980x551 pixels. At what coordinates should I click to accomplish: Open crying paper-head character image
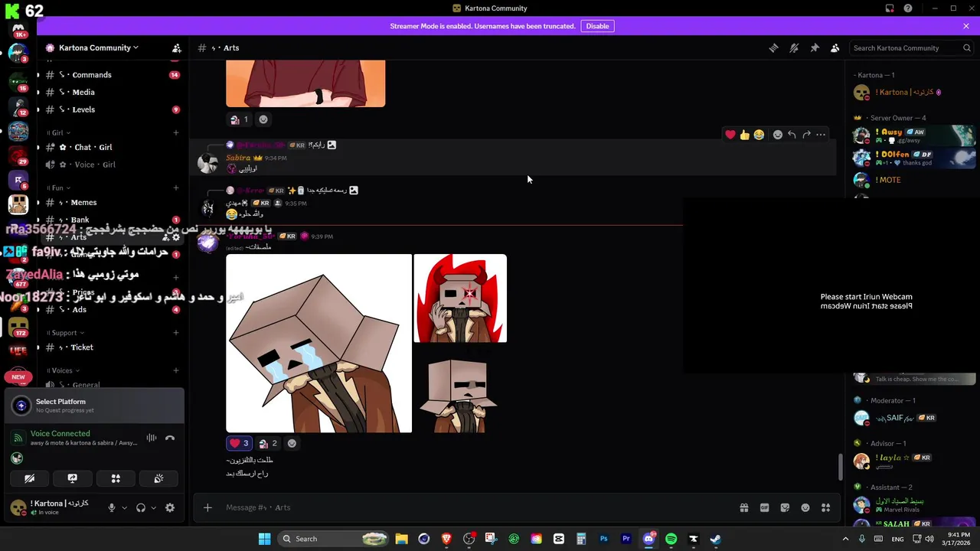click(318, 344)
